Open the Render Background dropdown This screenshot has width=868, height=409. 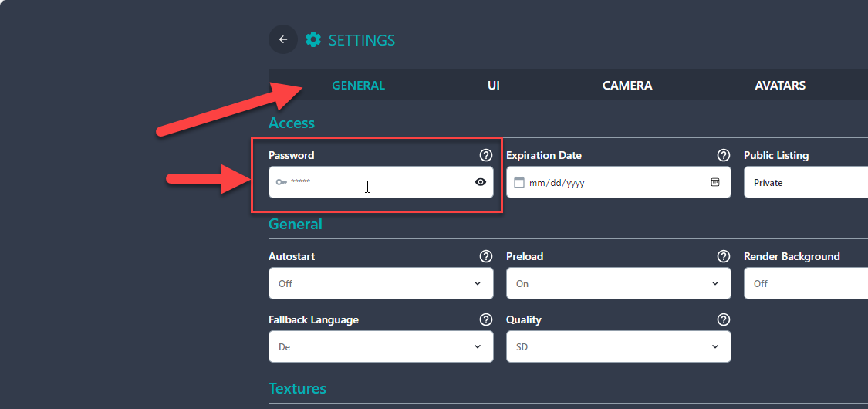(x=806, y=283)
